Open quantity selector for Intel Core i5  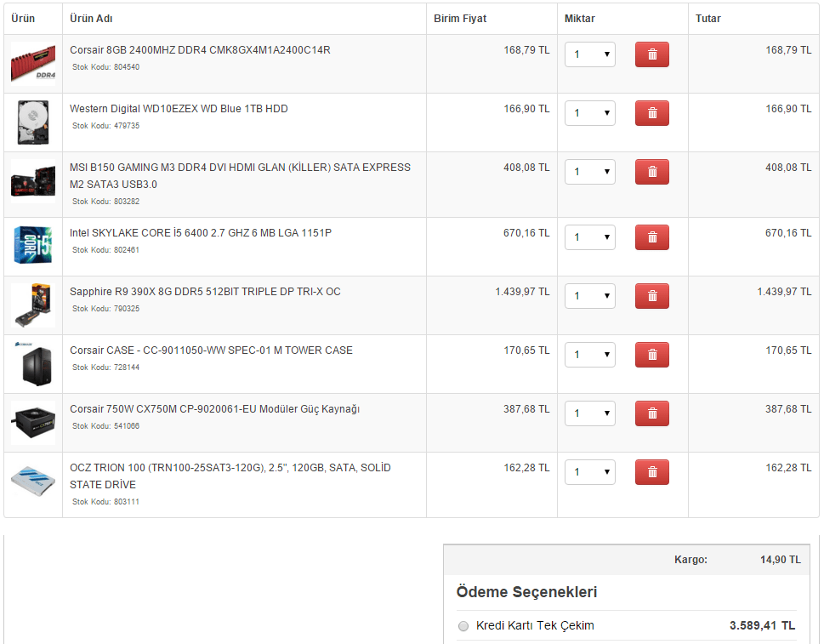(590, 237)
